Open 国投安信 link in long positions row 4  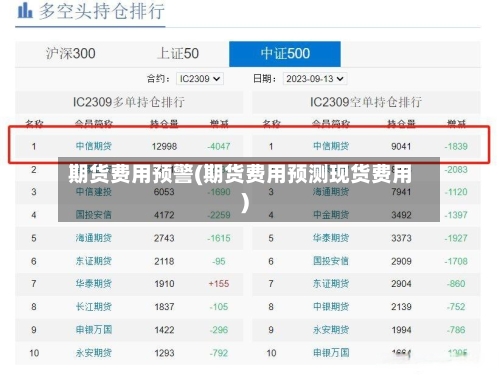coord(94,215)
